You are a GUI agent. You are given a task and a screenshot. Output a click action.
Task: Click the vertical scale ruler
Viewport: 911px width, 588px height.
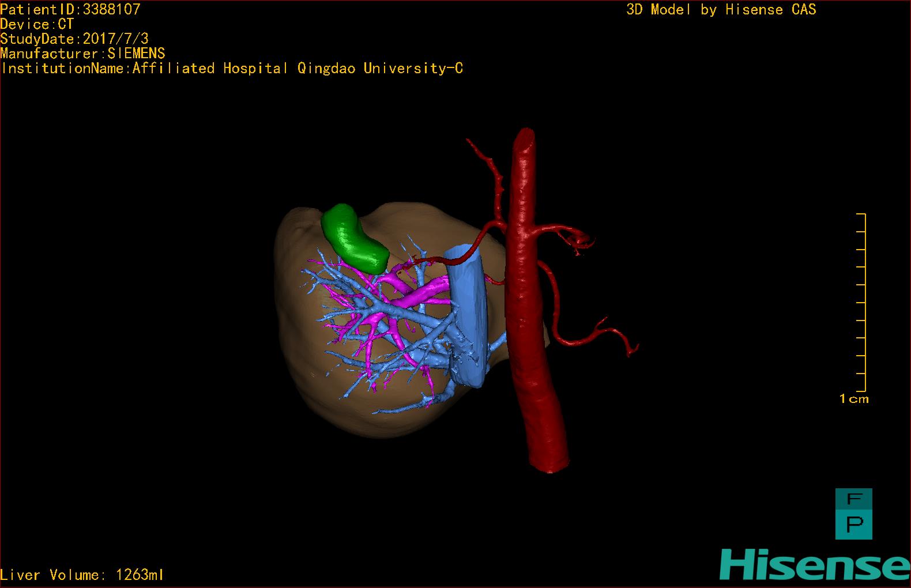(861, 303)
